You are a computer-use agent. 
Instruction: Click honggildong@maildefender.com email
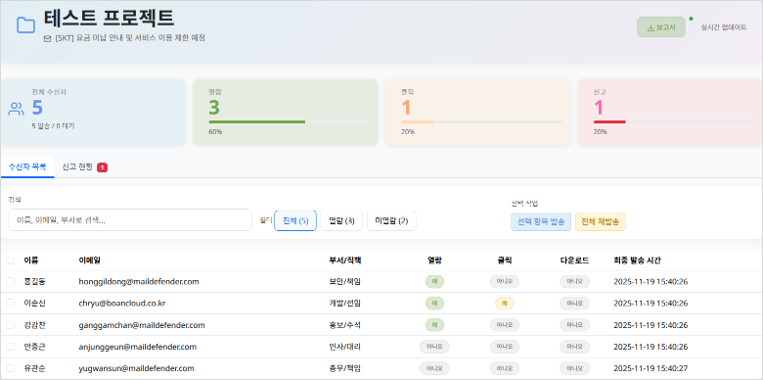coord(139,282)
